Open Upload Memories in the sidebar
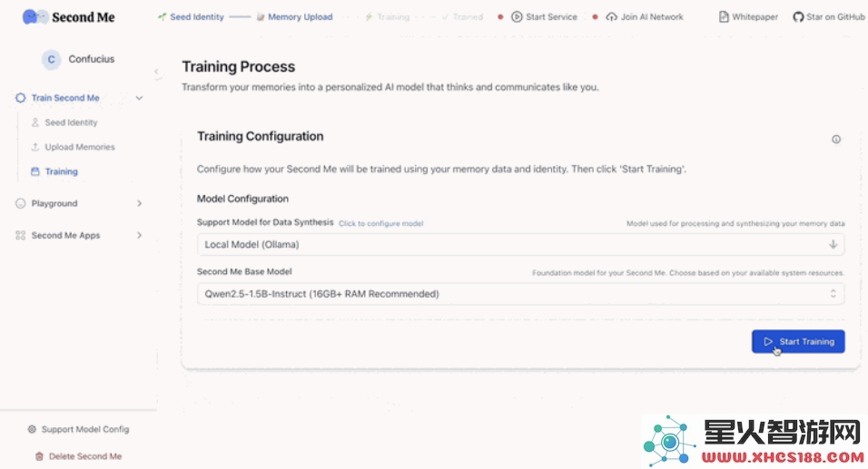The image size is (868, 469). (x=80, y=147)
